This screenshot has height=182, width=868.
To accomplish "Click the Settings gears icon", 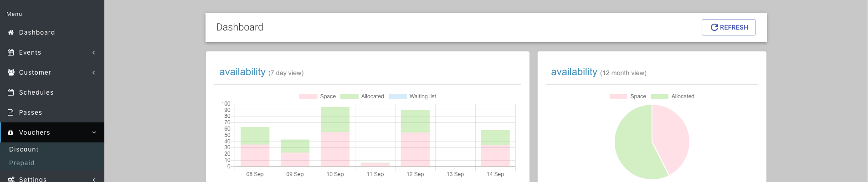I will pos(11,179).
